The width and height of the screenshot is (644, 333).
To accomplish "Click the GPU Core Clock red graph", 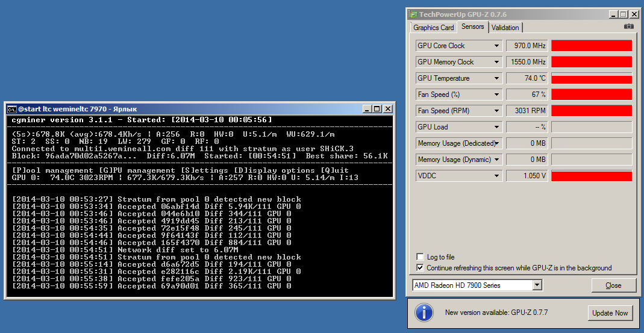I will [592, 46].
